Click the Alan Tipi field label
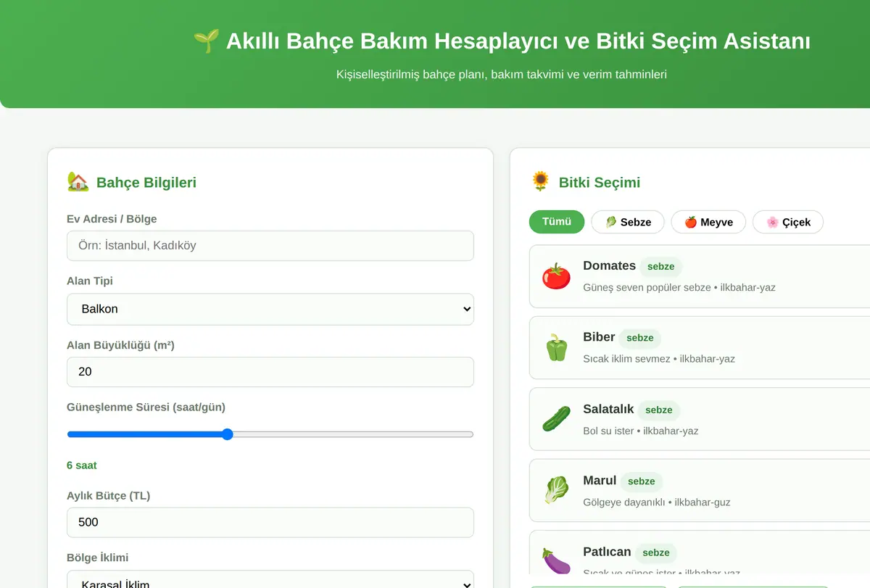 pyautogui.click(x=90, y=281)
